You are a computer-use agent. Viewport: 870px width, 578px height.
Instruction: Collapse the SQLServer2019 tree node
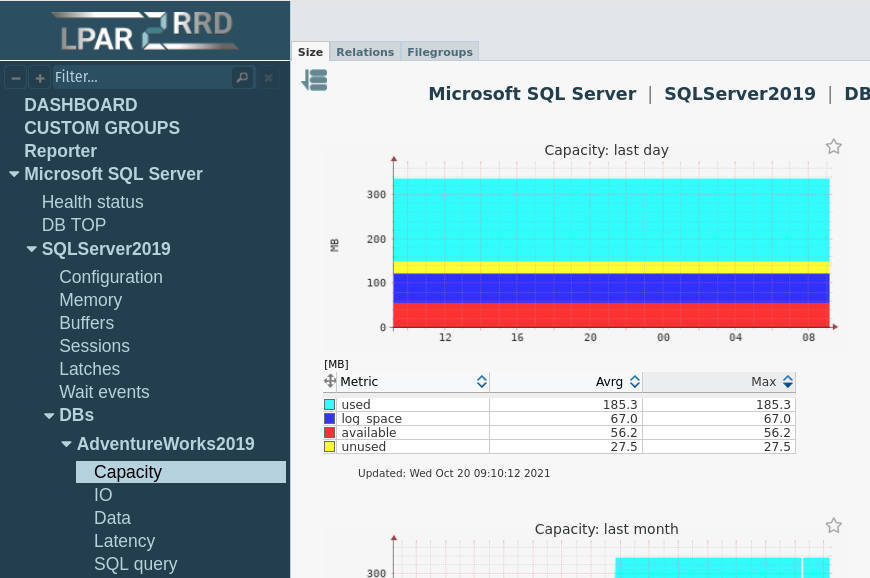(31, 249)
